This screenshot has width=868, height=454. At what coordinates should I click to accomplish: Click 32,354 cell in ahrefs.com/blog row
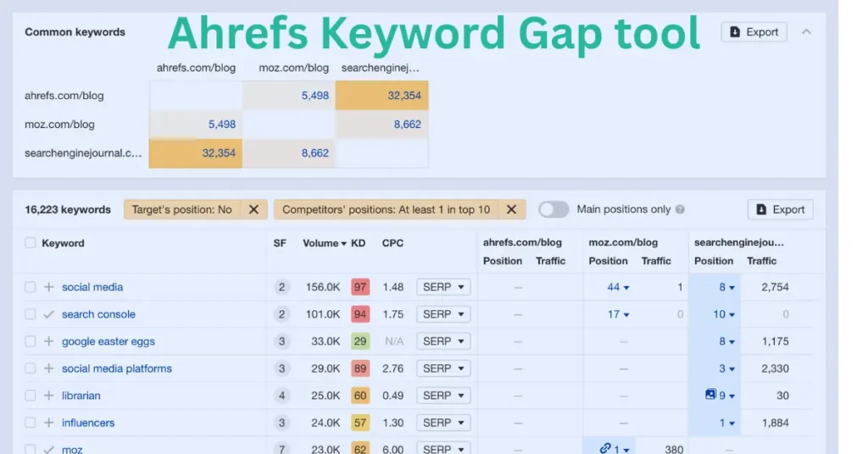(382, 95)
